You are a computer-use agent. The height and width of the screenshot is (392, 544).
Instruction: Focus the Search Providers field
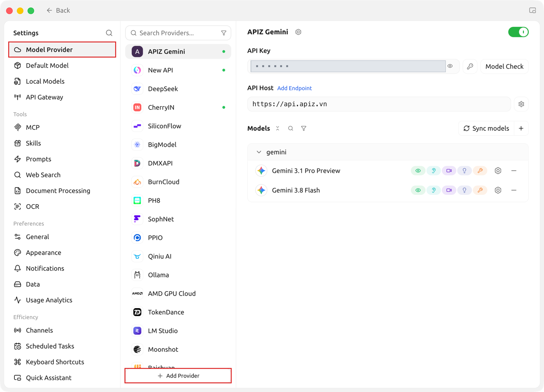[x=178, y=33]
